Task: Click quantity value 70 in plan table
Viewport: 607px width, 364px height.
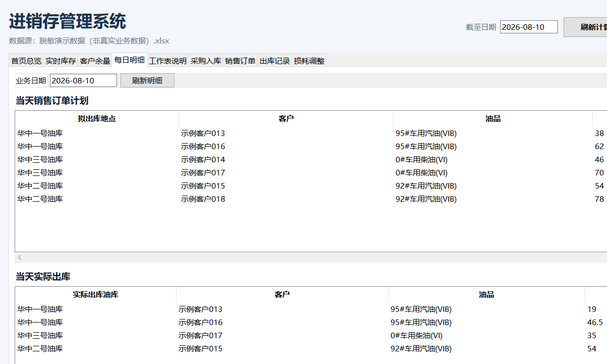Action: tap(599, 173)
